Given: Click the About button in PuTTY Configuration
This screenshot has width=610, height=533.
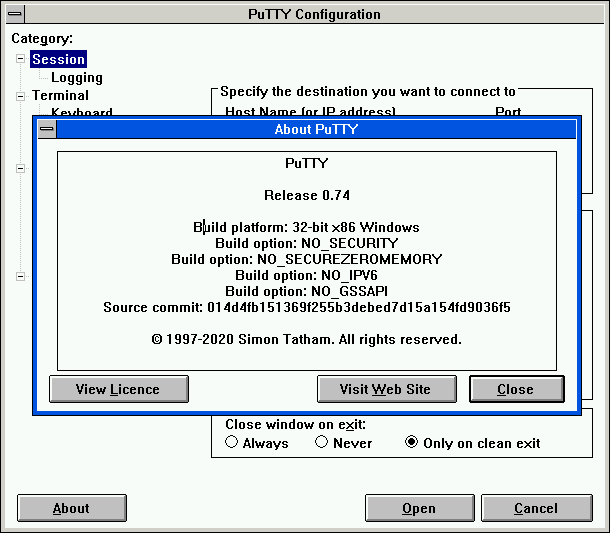Looking at the screenshot, I should tap(72, 508).
